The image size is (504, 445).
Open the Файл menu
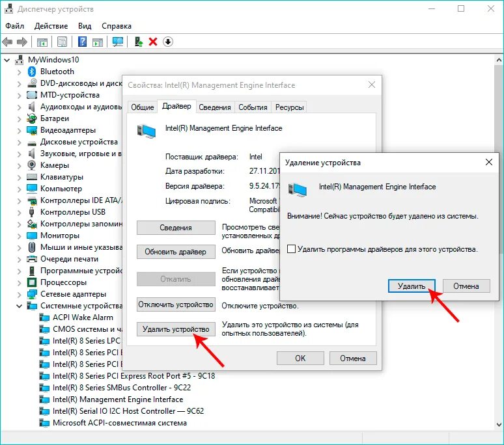click(x=14, y=26)
